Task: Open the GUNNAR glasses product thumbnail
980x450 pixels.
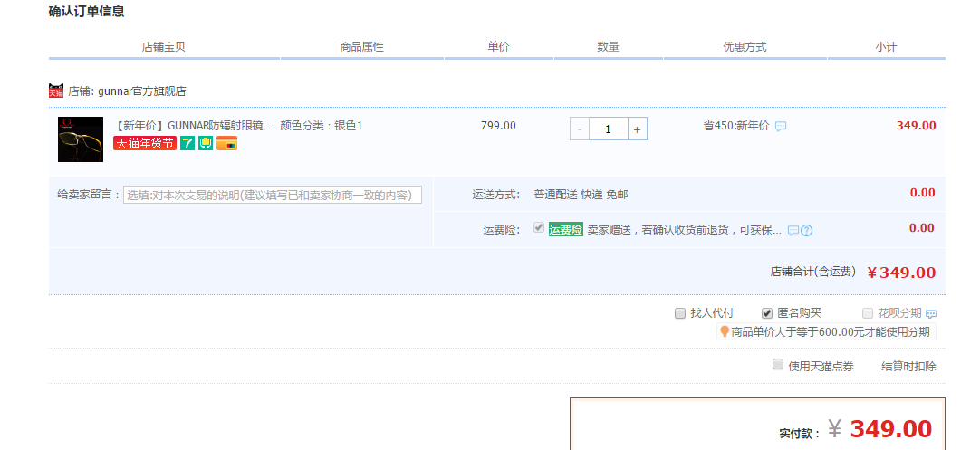Action: tap(81, 139)
